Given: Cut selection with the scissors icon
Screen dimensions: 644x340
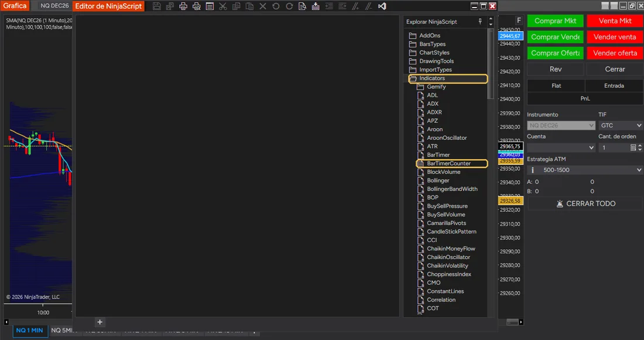Looking at the screenshot, I should point(222,6).
